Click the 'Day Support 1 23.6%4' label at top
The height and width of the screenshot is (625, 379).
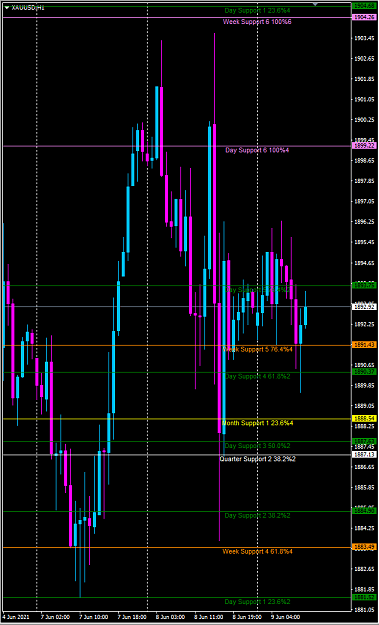[257, 10]
